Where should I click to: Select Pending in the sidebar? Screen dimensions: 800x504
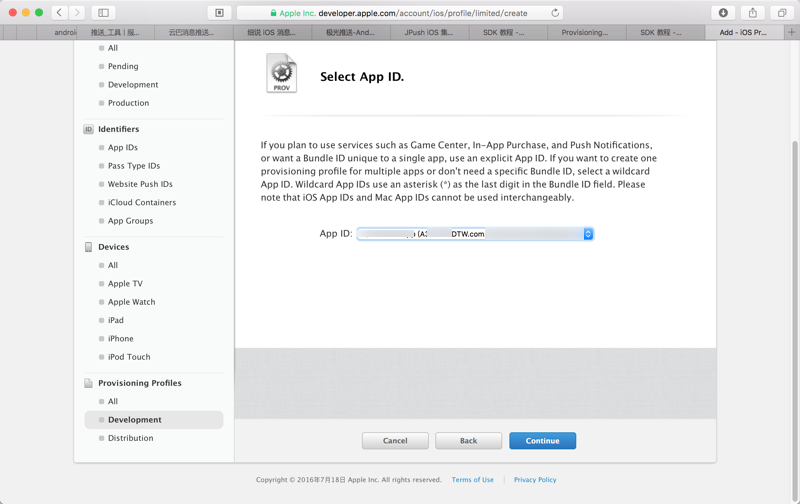pyautogui.click(x=123, y=66)
